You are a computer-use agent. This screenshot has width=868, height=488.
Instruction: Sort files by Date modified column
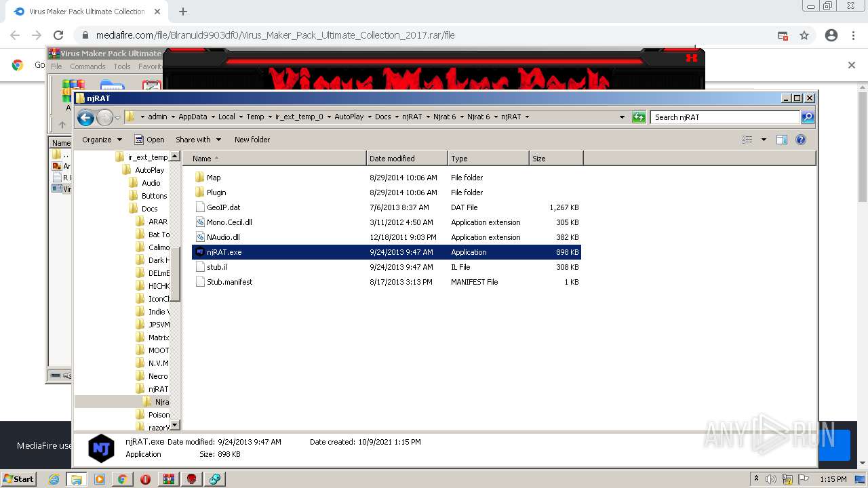tap(407, 159)
